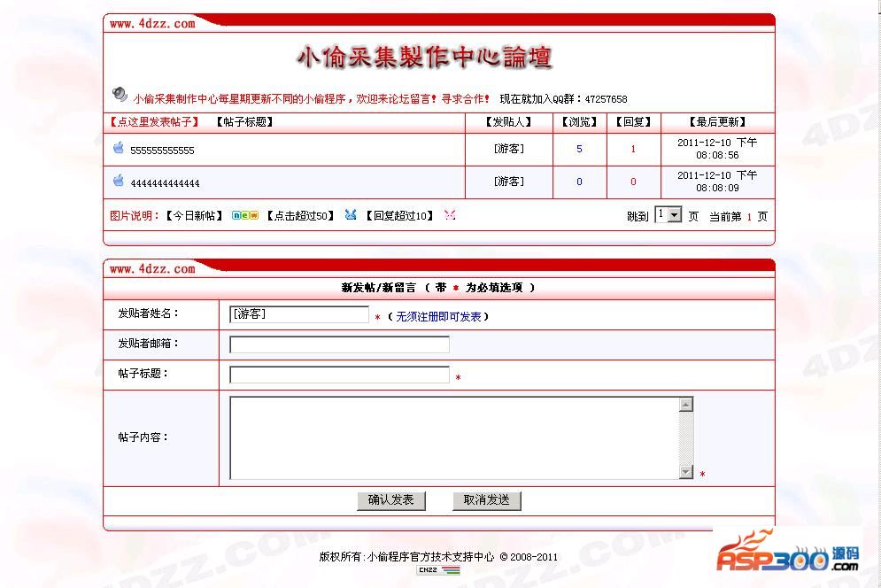Image resolution: width=881 pixels, height=588 pixels.
Task: Click the speaker announcement icon
Action: [x=120, y=94]
